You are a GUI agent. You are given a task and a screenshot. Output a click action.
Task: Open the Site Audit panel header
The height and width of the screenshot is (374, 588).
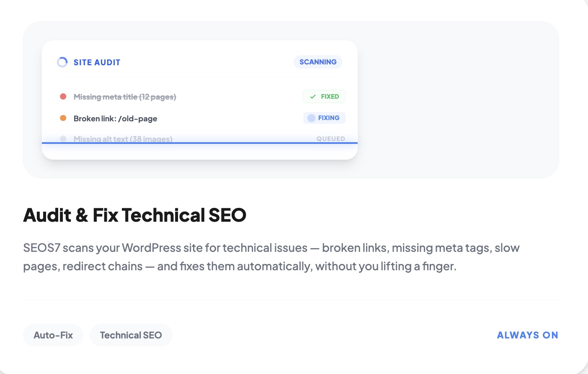(97, 62)
